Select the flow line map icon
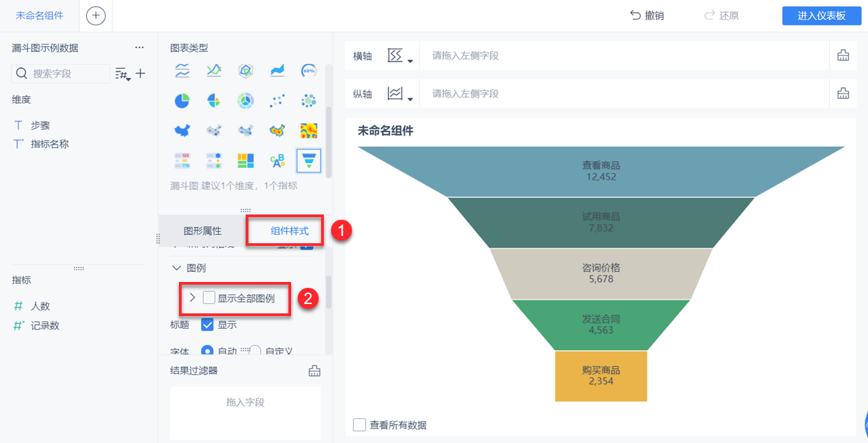 click(246, 130)
